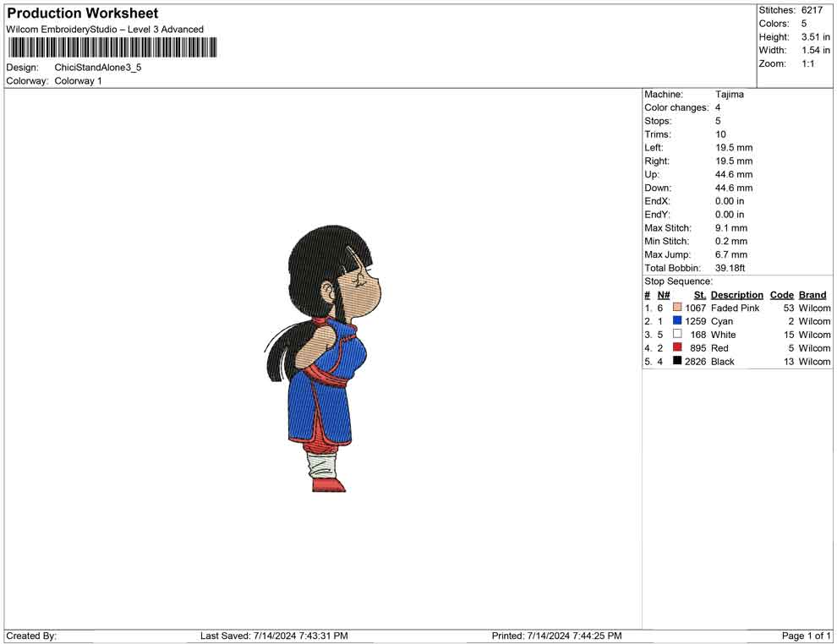Click 'Printed: 7/14/2024 7:44:25 PM'
This screenshot has height=644, width=837.
coord(557,636)
